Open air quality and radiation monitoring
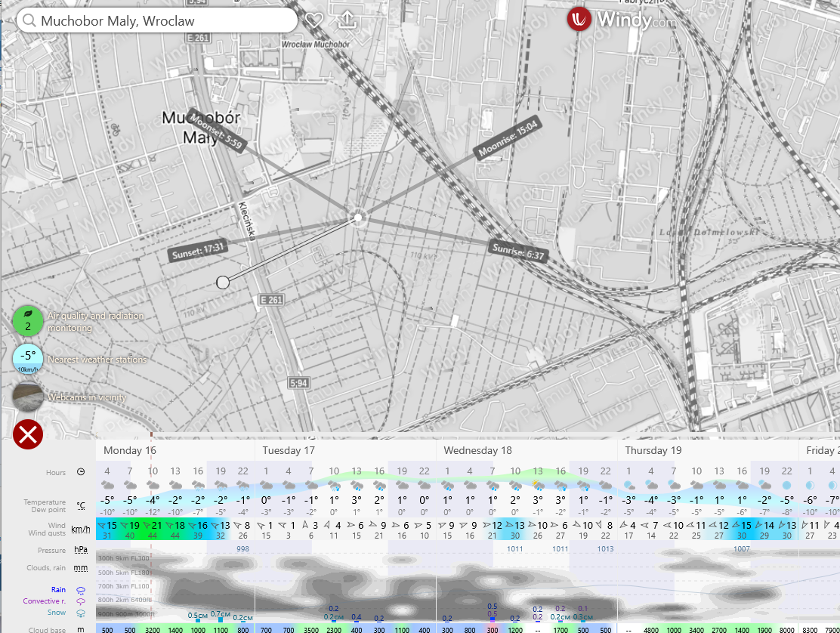This screenshot has height=633, width=840. (x=28, y=321)
